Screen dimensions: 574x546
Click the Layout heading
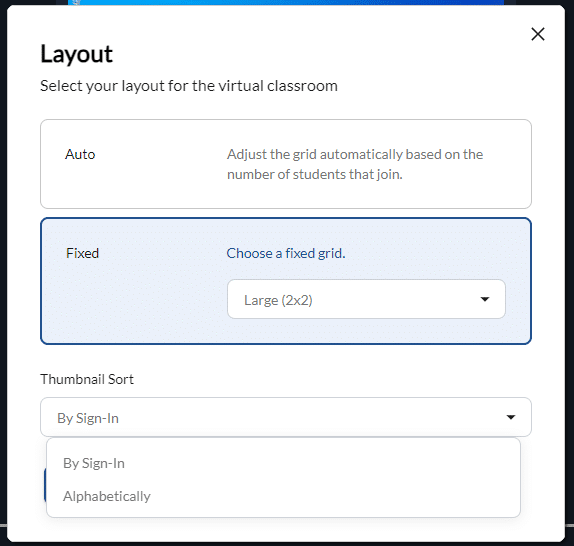click(77, 54)
